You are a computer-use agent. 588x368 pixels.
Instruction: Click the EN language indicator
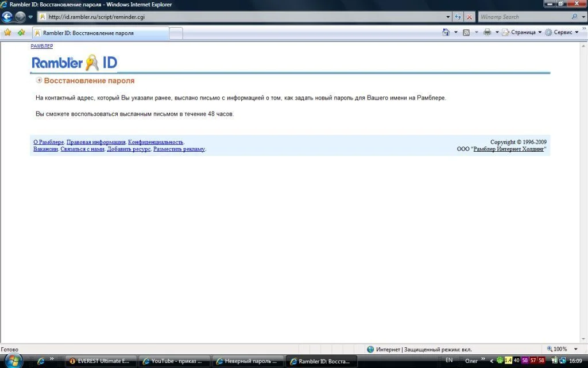click(449, 361)
